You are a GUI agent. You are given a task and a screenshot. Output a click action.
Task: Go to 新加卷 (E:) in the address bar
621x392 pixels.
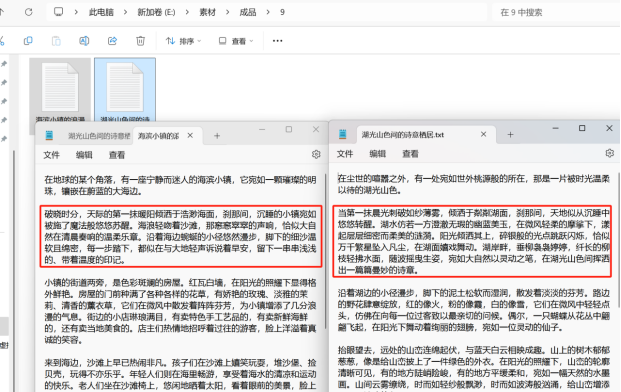tap(156, 12)
